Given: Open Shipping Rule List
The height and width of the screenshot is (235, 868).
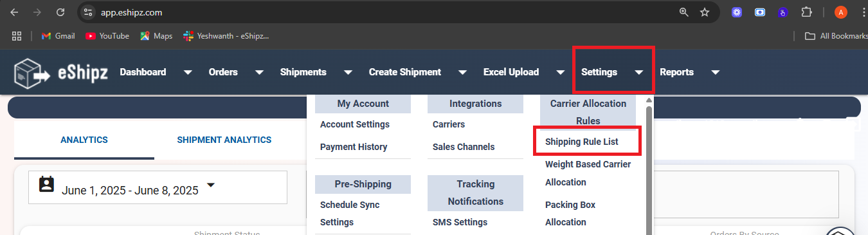Looking at the screenshot, I should pyautogui.click(x=582, y=142).
